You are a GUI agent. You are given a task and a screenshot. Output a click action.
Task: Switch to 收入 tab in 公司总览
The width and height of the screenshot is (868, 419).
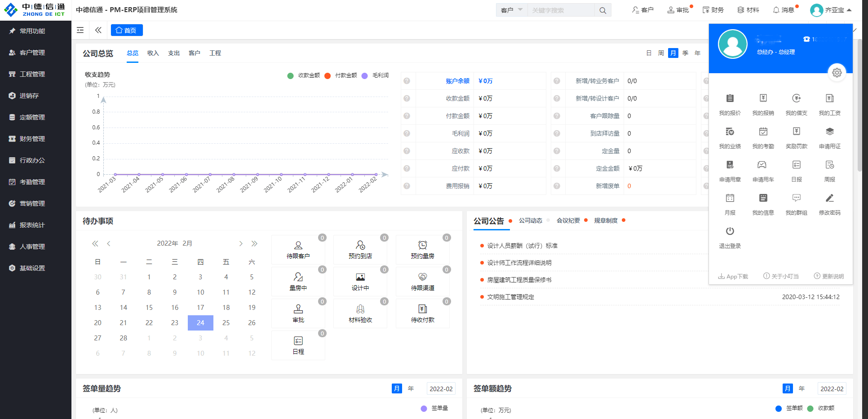click(x=153, y=53)
